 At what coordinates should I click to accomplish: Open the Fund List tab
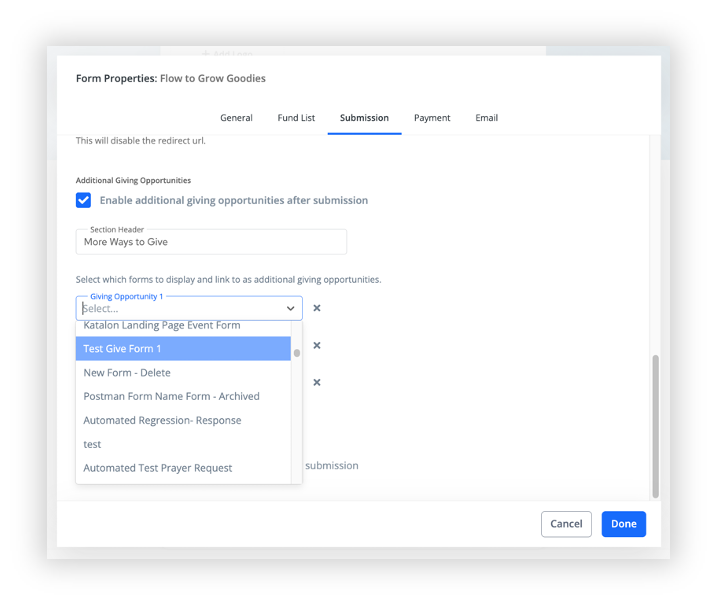point(296,118)
